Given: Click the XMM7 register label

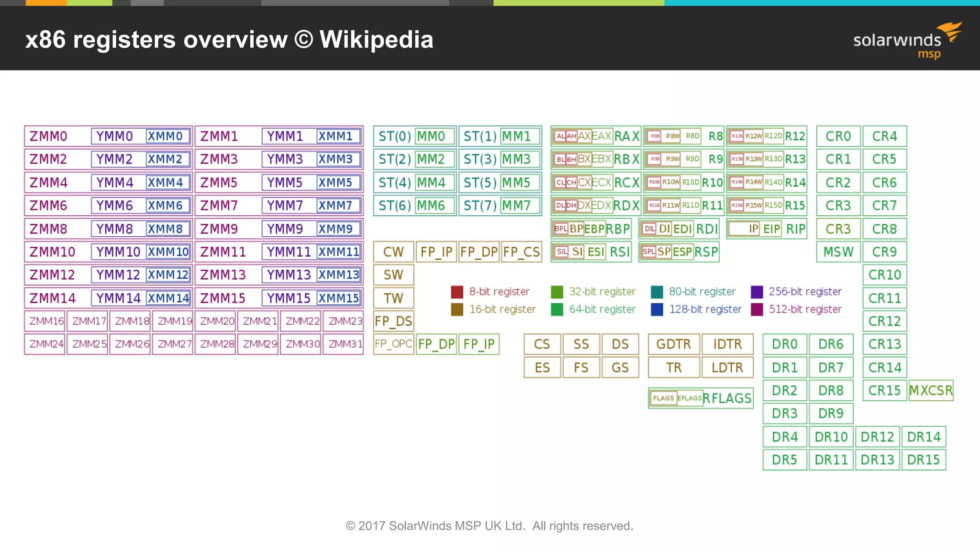Looking at the screenshot, I should pos(335,206).
